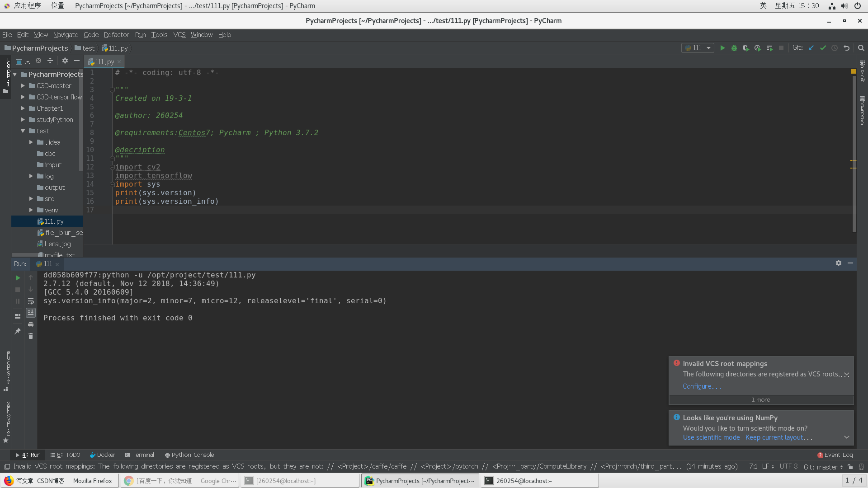This screenshot has height=488, width=868.
Task: Toggle soft-wrap in Run console
Action: 31,301
